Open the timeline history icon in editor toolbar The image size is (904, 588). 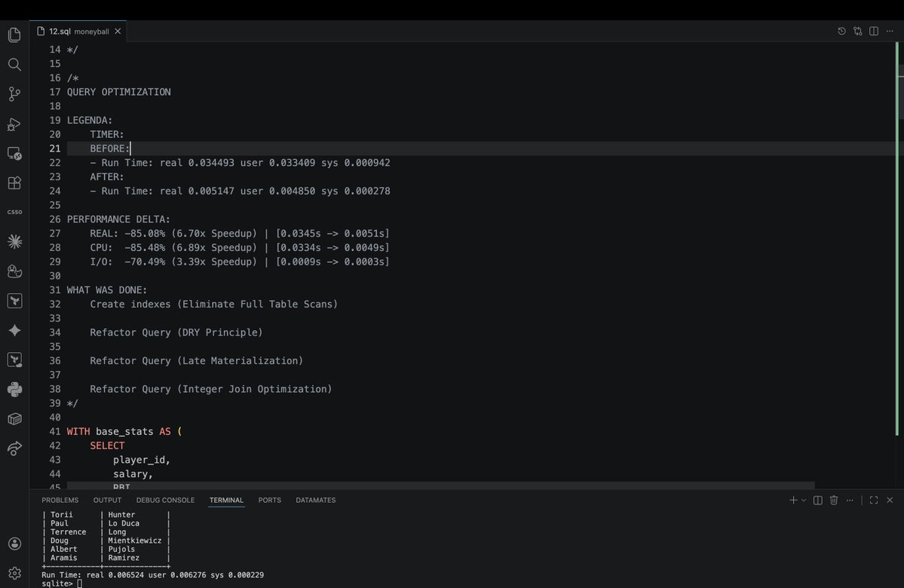[841, 31]
